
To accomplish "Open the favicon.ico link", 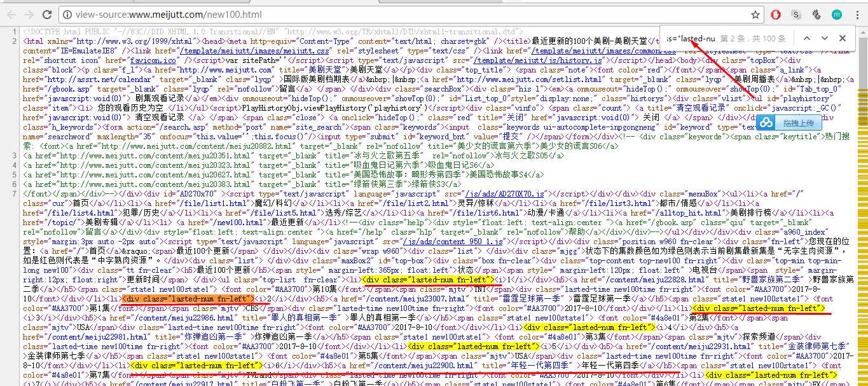I will click(152, 60).
